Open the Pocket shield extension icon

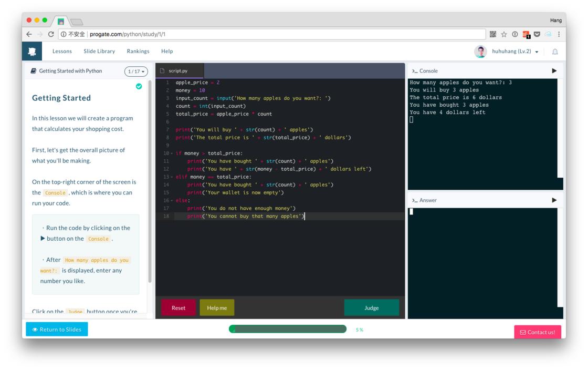pyautogui.click(x=537, y=34)
